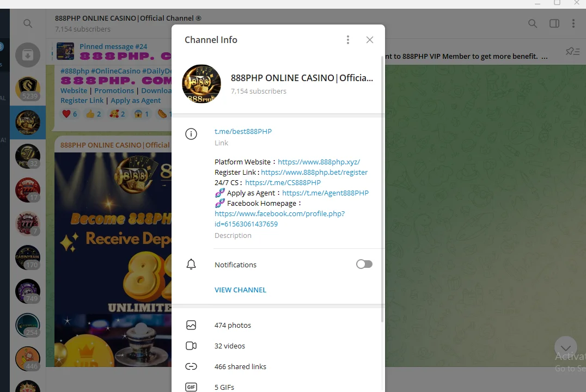586x392 pixels.
Task: Open the chat header three-dot menu
Action: [573, 23]
